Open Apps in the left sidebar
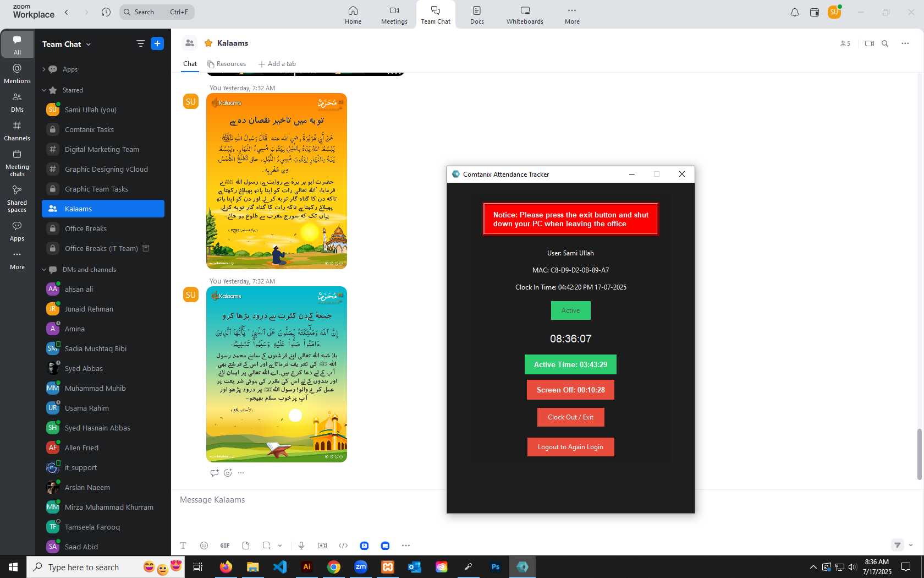924x578 pixels. pos(17,231)
